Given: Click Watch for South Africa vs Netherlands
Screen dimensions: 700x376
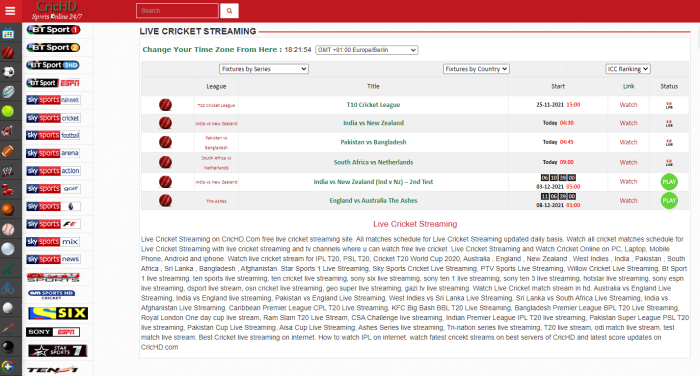Looking at the screenshot, I should click(x=628, y=162).
